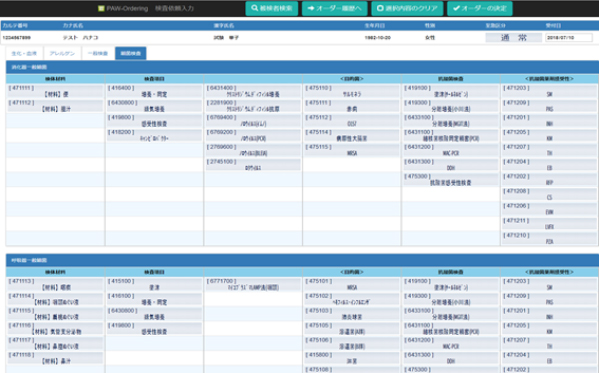599x373 pixels.
Task: Select the 一般検査 tab
Action: pyautogui.click(x=98, y=54)
